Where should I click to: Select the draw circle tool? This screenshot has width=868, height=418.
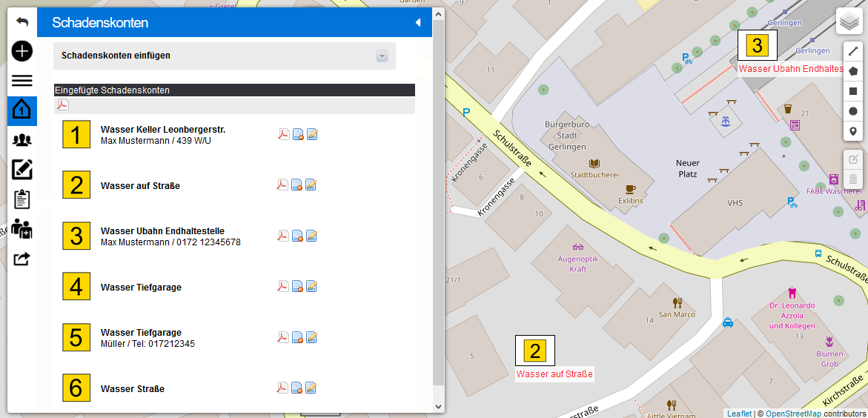[x=853, y=111]
